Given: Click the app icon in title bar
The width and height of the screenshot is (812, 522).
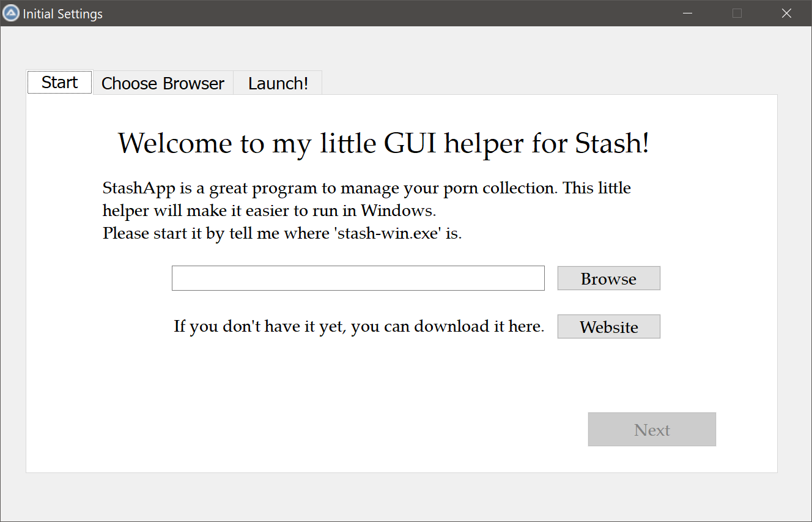Looking at the screenshot, I should (11, 13).
